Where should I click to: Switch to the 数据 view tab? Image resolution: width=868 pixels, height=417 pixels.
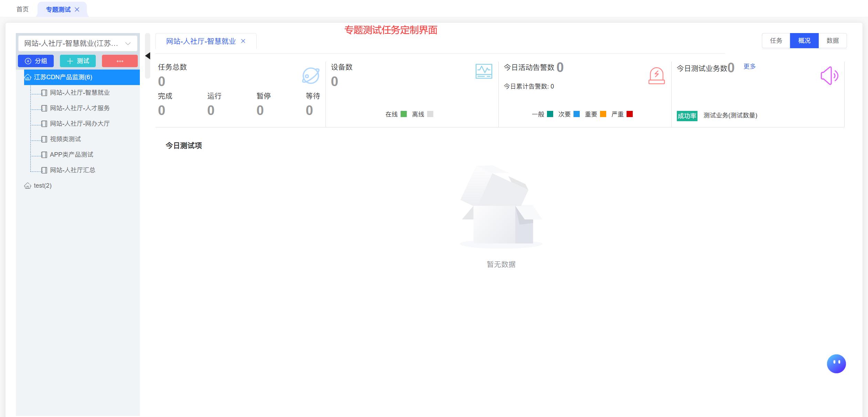click(833, 41)
